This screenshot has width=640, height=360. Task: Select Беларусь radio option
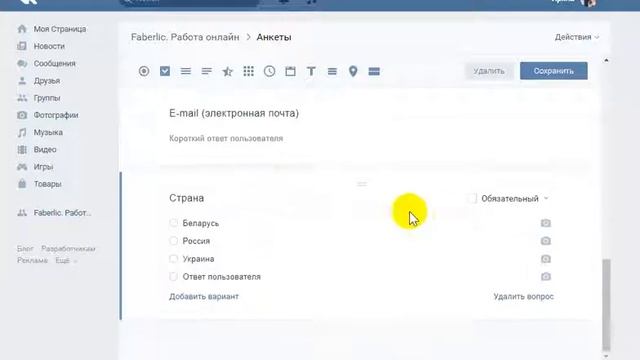coord(173,223)
